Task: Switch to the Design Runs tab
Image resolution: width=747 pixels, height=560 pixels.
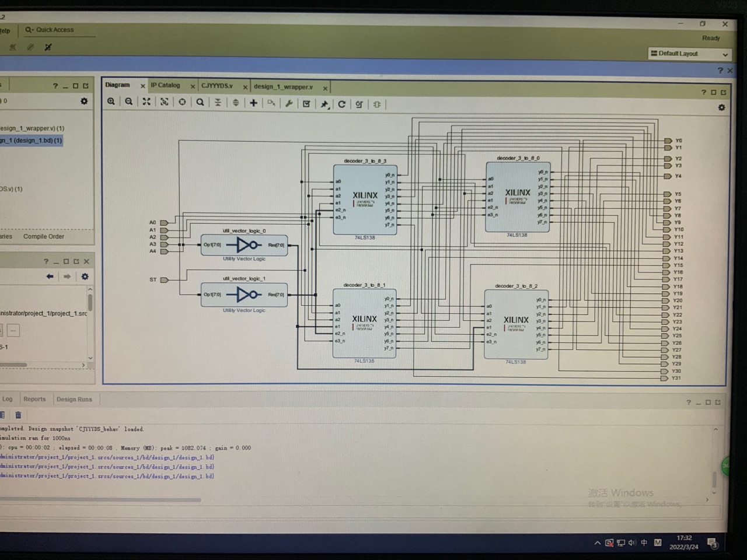Action: tap(74, 400)
